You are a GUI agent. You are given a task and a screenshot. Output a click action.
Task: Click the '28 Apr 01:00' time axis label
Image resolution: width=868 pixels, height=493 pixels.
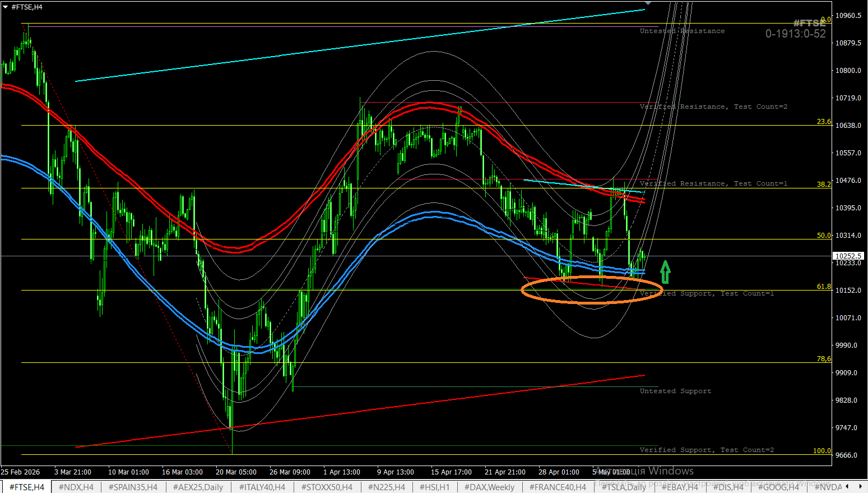[x=559, y=472]
